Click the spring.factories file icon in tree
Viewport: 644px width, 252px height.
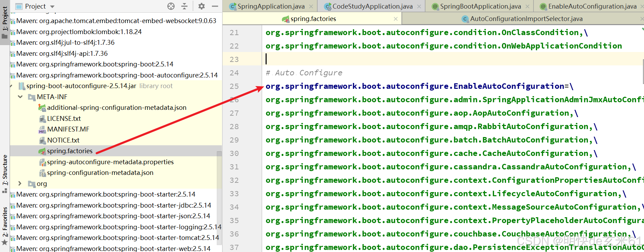[x=42, y=151]
